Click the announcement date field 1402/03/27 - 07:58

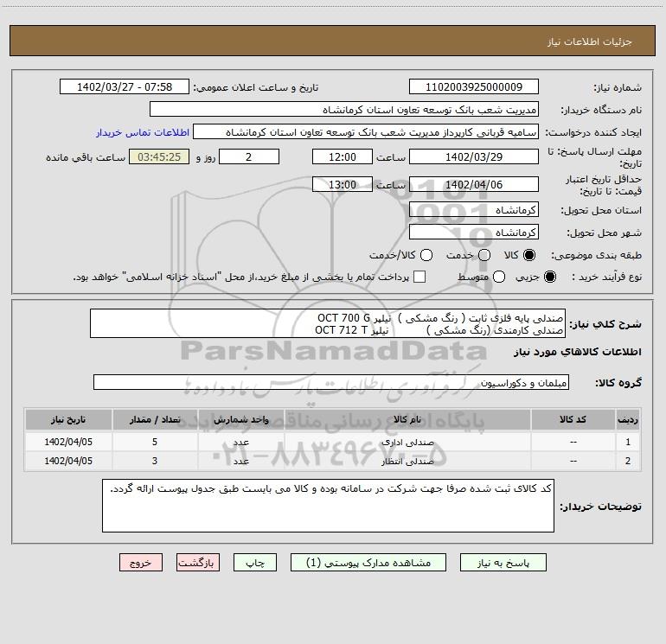tap(125, 87)
